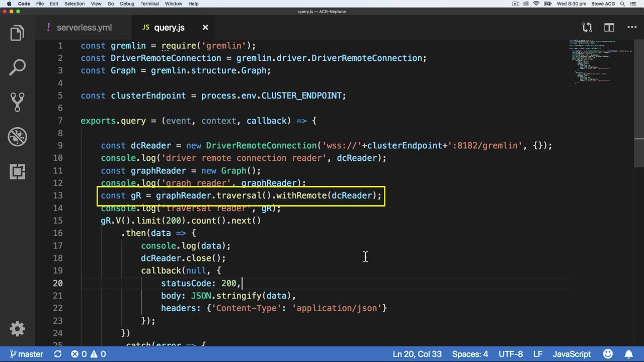
Task: Open the Selection menu
Action: point(74,4)
